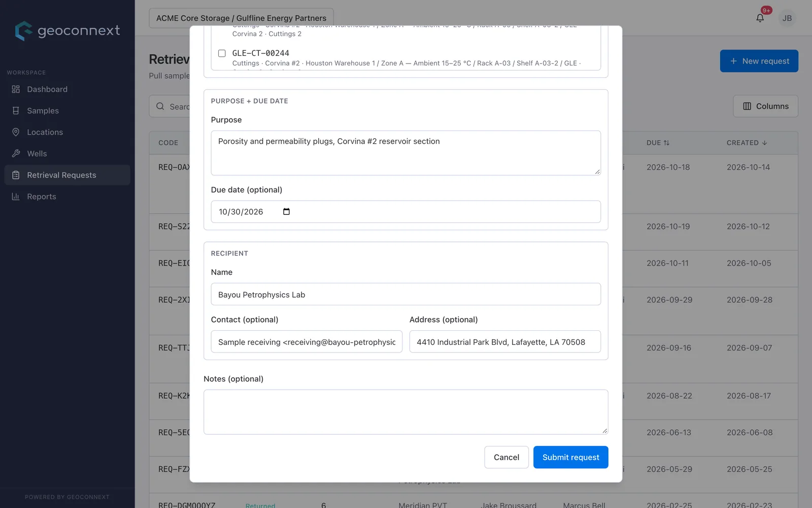Click the Reports chart icon
Viewport: 812px width, 508px height.
pos(16,197)
